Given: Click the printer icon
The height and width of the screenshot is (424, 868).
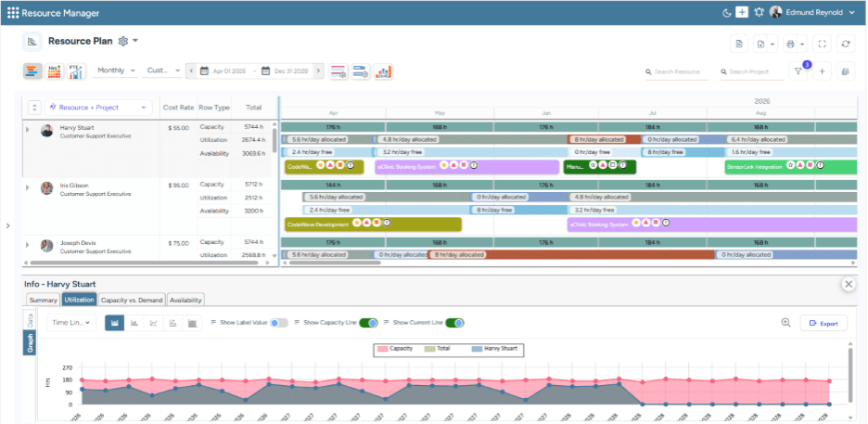Looking at the screenshot, I should [x=790, y=44].
